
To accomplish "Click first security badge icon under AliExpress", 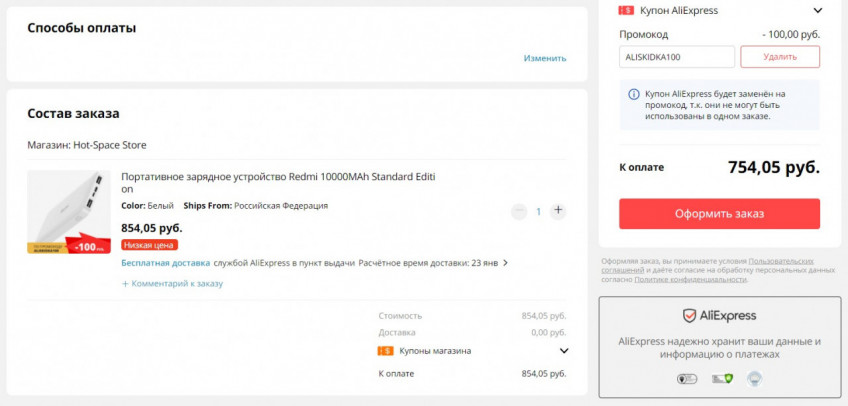I will tap(687, 379).
